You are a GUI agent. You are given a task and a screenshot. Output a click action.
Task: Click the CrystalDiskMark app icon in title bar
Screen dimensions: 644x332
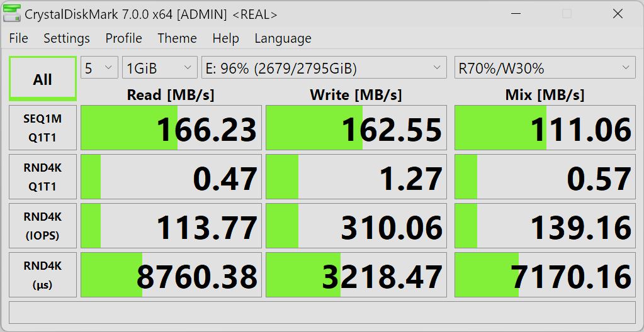(x=11, y=14)
